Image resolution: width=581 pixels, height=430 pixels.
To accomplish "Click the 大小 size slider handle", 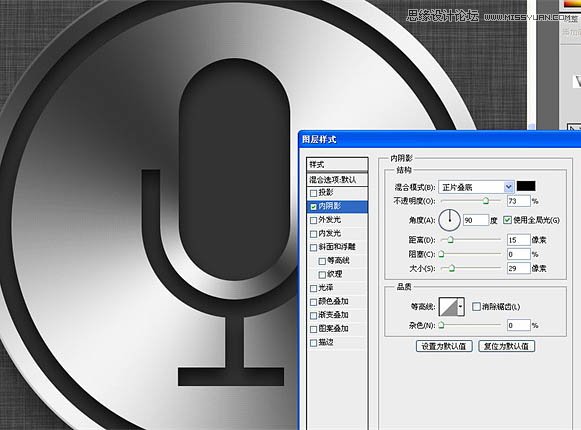I will pos(452,268).
